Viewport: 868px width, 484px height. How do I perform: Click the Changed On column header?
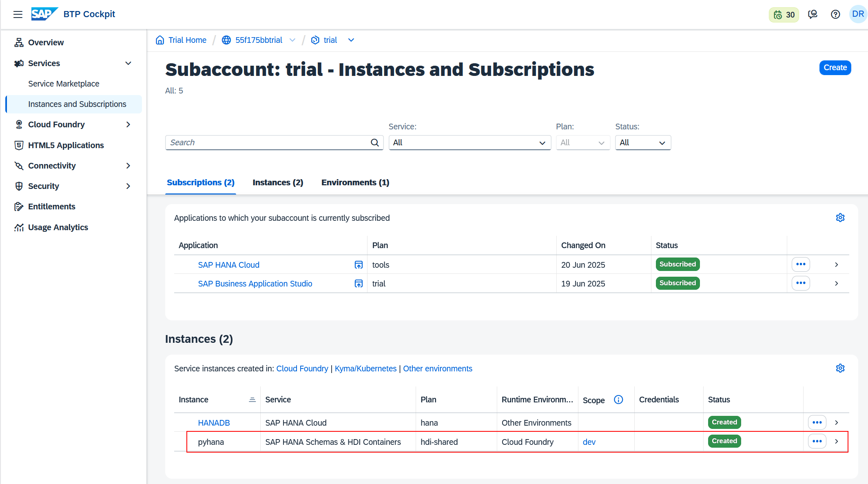583,245
